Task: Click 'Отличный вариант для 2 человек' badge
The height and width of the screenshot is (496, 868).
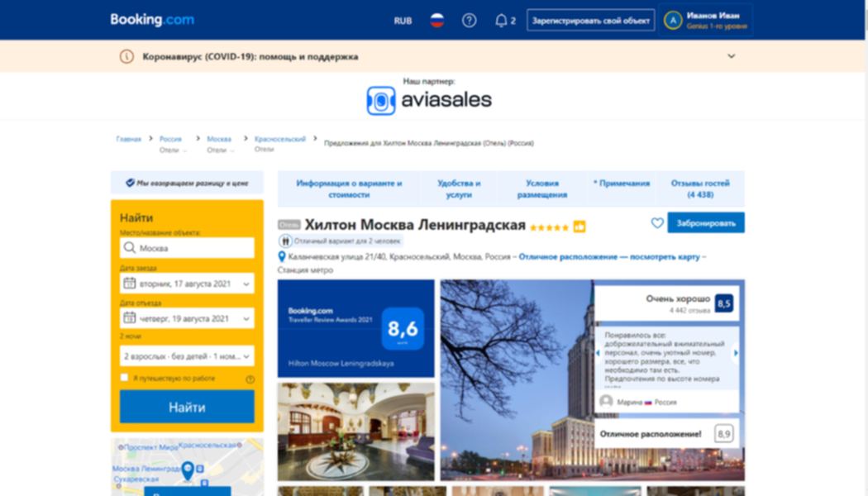Action: [x=341, y=241]
